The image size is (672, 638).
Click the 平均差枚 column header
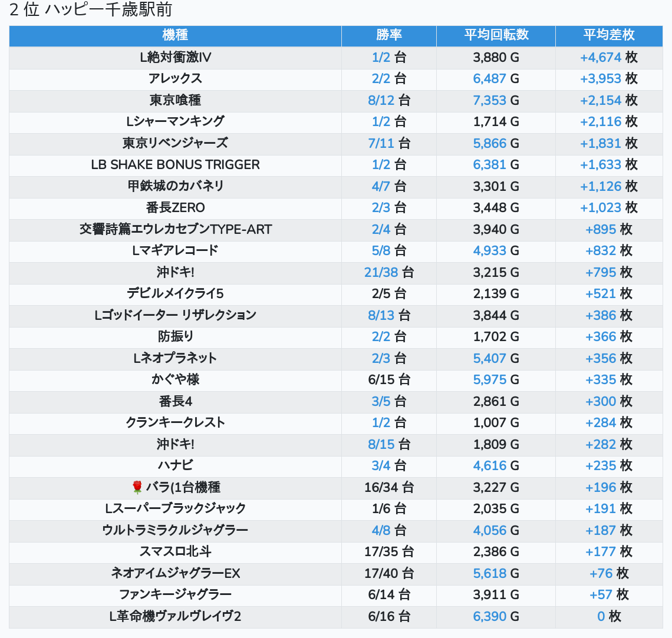point(608,35)
